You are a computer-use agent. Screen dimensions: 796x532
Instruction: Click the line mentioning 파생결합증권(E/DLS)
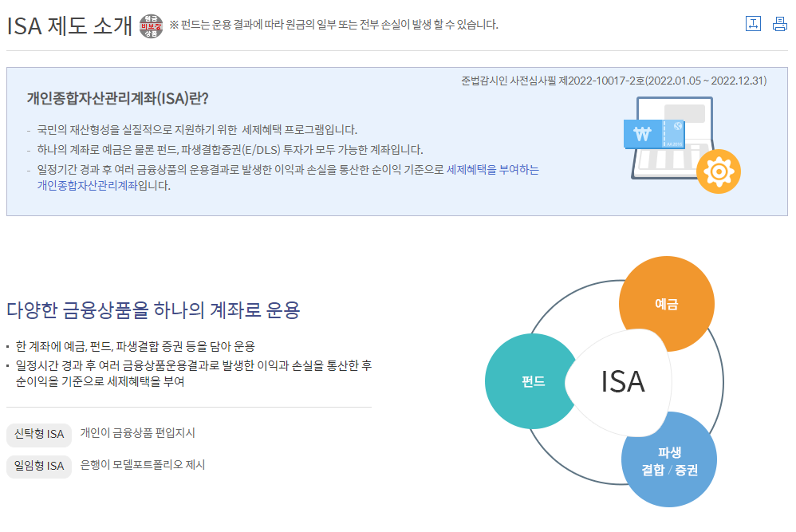click(x=230, y=150)
